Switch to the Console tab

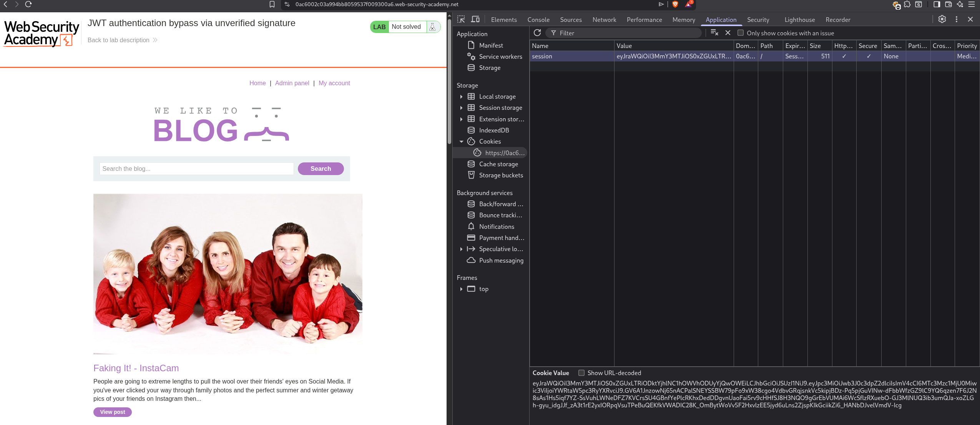tap(538, 20)
